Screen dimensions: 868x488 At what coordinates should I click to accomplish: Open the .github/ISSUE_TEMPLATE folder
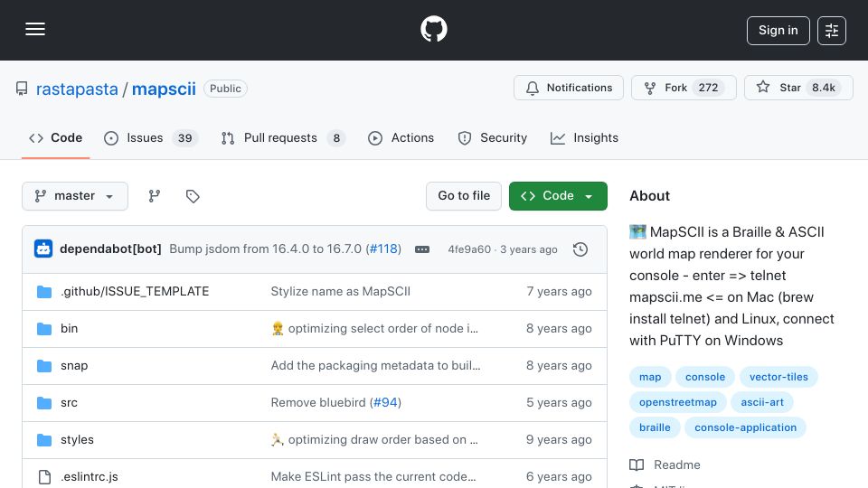click(x=135, y=292)
